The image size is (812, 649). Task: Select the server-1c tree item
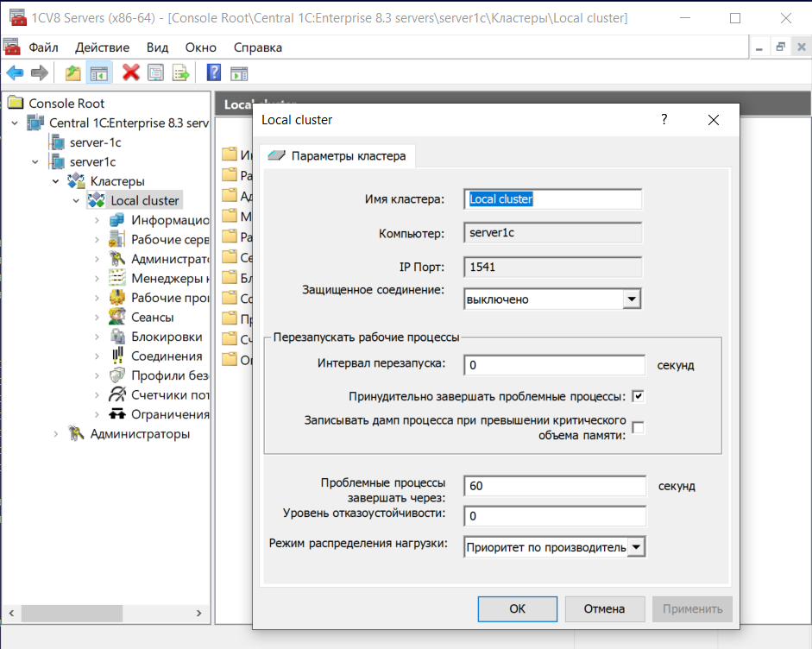[95, 142]
